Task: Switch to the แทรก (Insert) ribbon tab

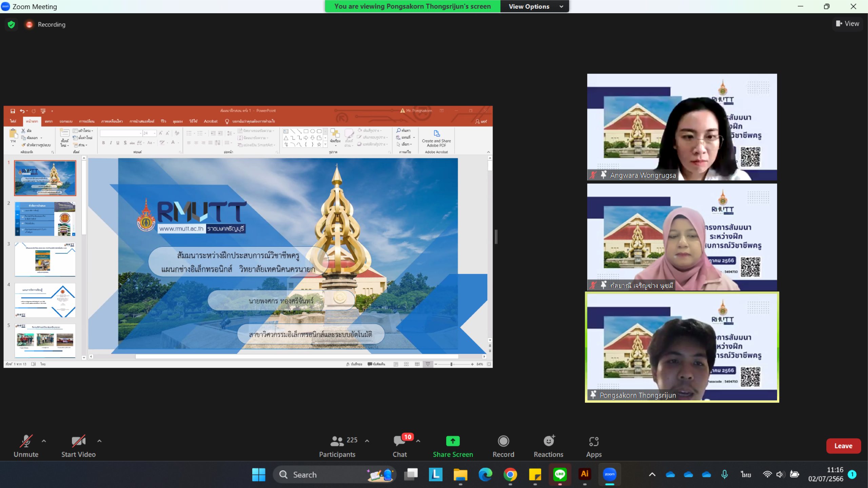Action: click(x=48, y=121)
